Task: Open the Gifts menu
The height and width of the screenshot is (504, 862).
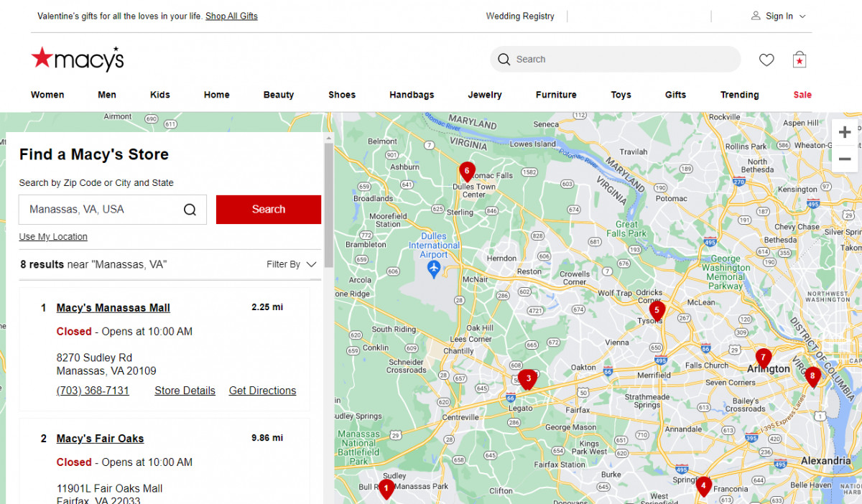Action: 676,95
